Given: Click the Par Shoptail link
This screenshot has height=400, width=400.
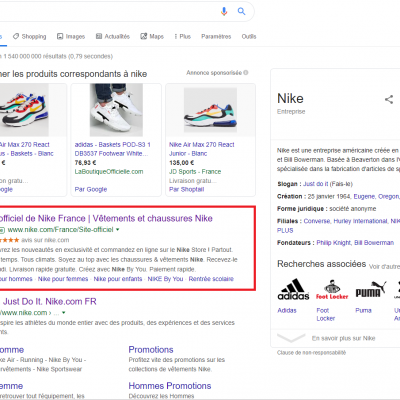Looking at the screenshot, I should click(187, 189).
